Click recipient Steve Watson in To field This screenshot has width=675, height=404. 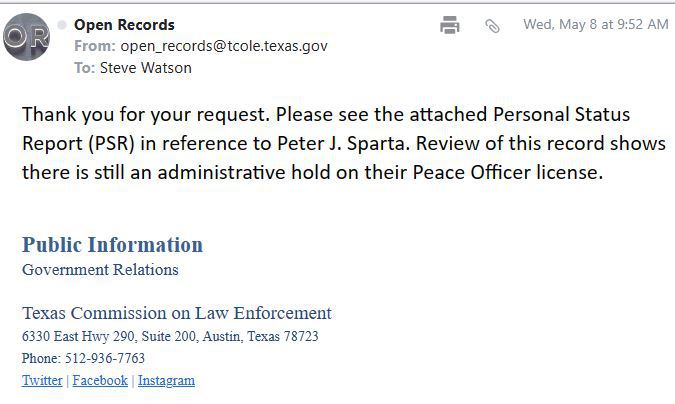tap(145, 68)
